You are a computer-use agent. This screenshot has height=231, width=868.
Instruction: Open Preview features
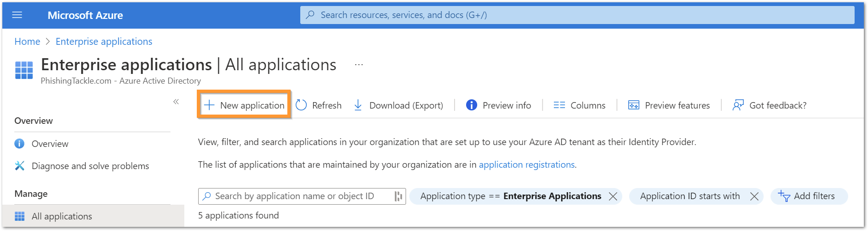pyautogui.click(x=669, y=105)
